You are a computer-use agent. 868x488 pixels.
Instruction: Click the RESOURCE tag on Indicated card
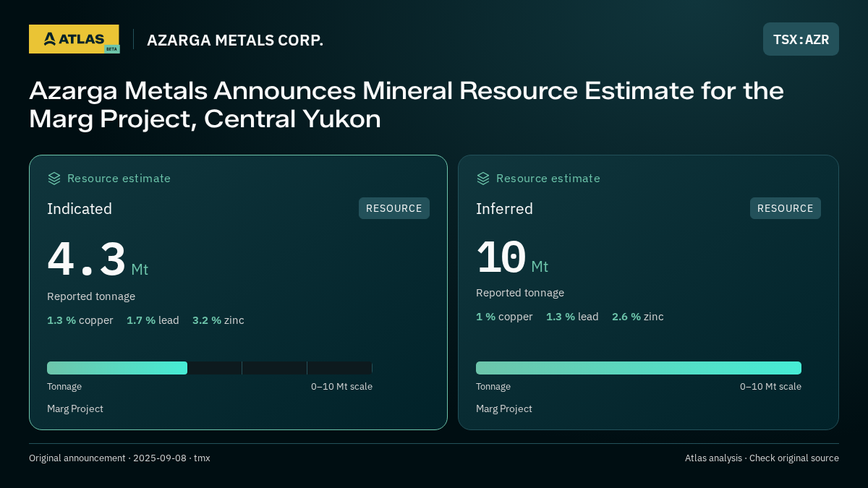point(394,208)
